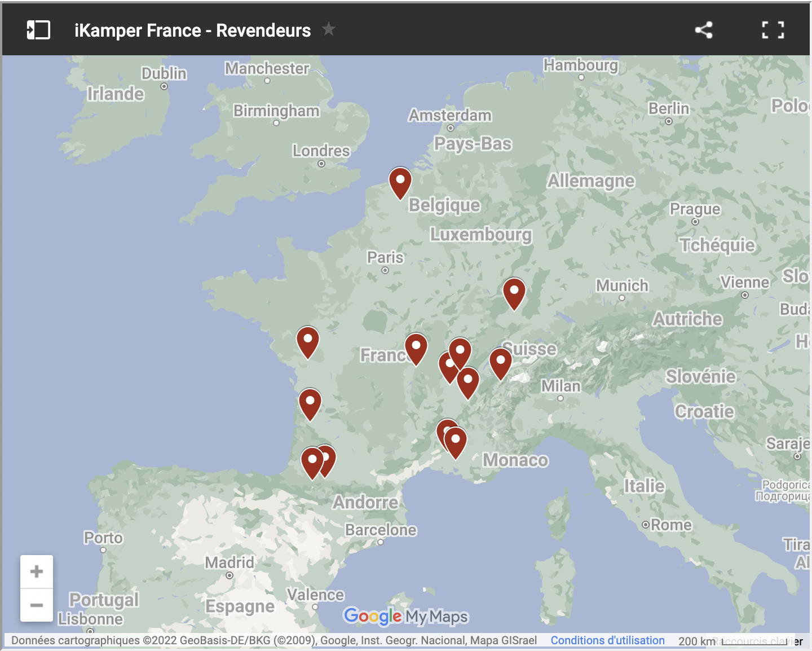Select the topmost pin of the cluster west of Suisse
The width and height of the screenshot is (812, 651).
point(460,354)
